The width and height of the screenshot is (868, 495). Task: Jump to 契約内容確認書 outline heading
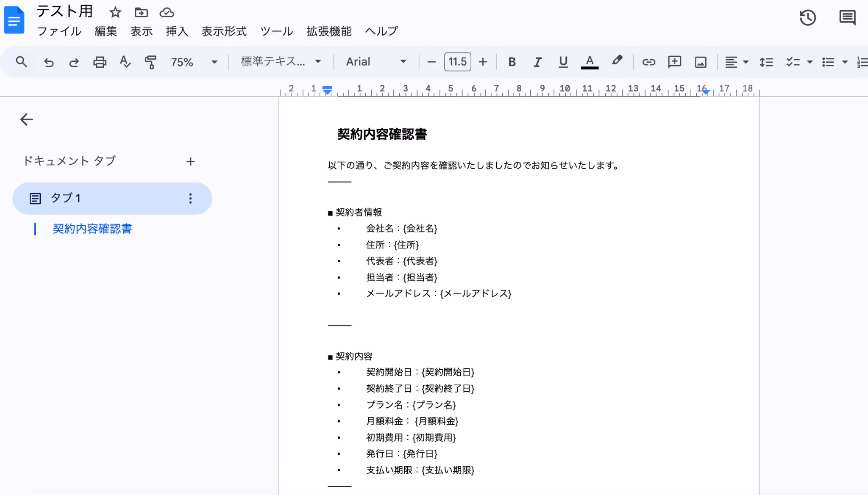(x=92, y=229)
